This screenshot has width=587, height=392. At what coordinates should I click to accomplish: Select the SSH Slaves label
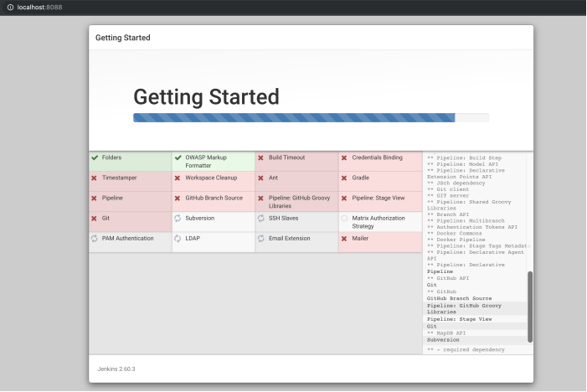click(283, 219)
